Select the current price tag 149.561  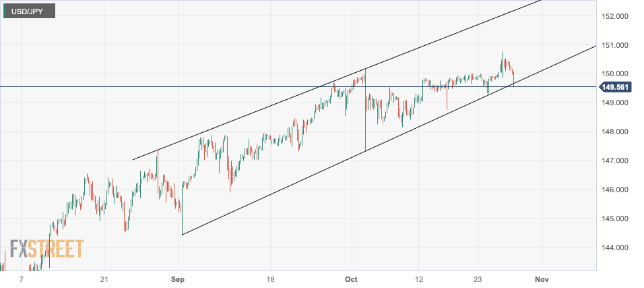pyautogui.click(x=618, y=87)
